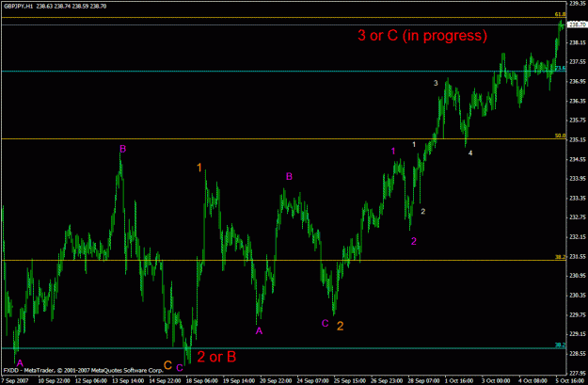
Task: Click the '19 Sep 14:00' time axis label
Action: click(239, 381)
